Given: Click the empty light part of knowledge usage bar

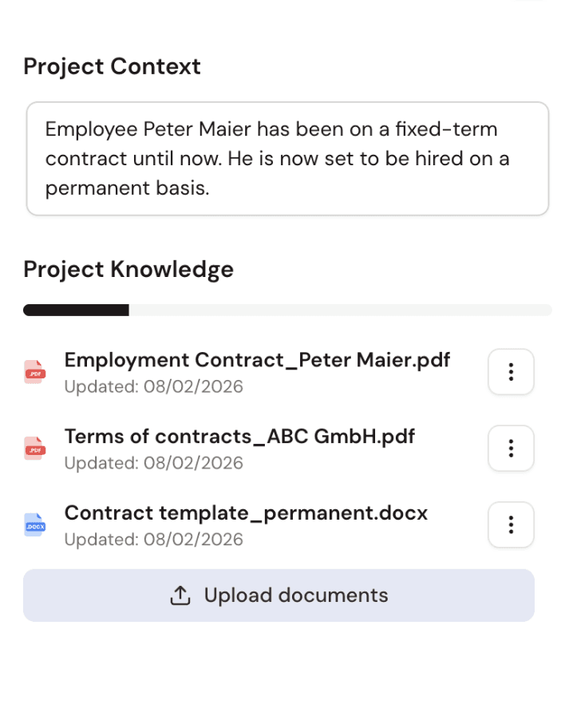Looking at the screenshot, I should click(x=340, y=311).
